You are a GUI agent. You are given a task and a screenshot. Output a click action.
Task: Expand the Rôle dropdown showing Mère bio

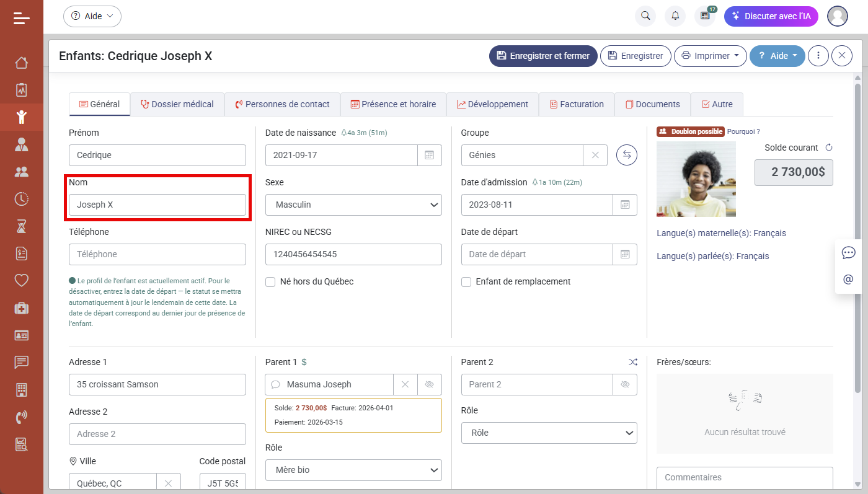(353, 470)
